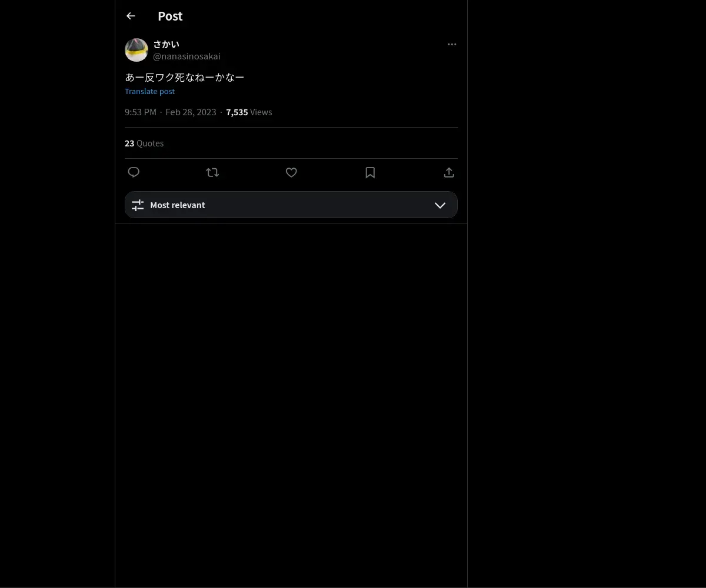The height and width of the screenshot is (588, 706).
Task: Click the 9:53 PM timestamp
Action: click(x=141, y=112)
